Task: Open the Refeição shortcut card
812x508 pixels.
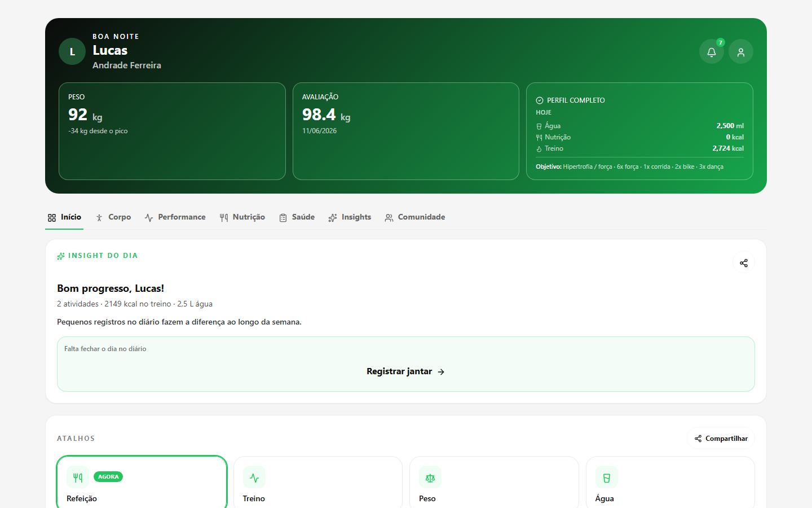Action: [x=142, y=482]
